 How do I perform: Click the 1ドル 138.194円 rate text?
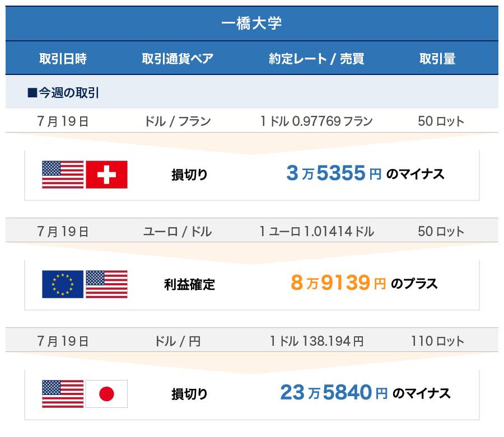316,341
